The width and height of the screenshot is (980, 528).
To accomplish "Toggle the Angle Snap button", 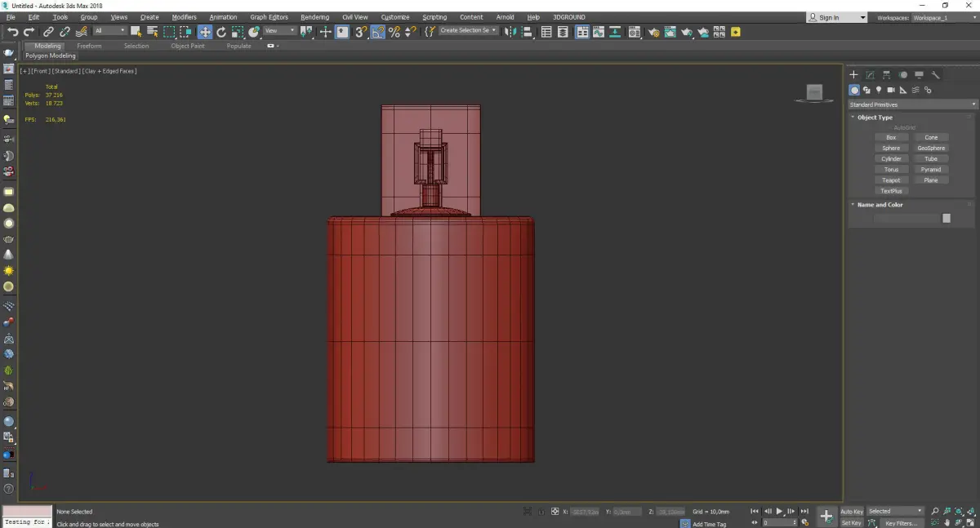I will [x=378, y=32].
